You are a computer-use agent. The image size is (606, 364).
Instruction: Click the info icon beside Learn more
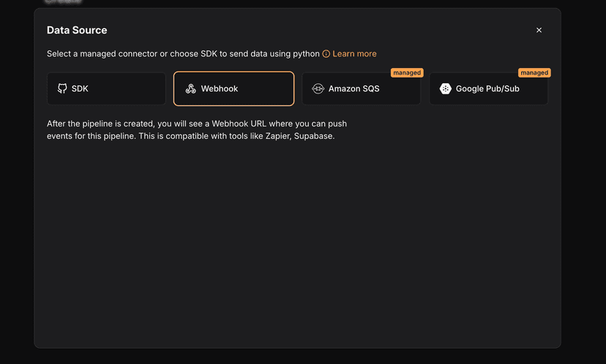click(x=326, y=53)
